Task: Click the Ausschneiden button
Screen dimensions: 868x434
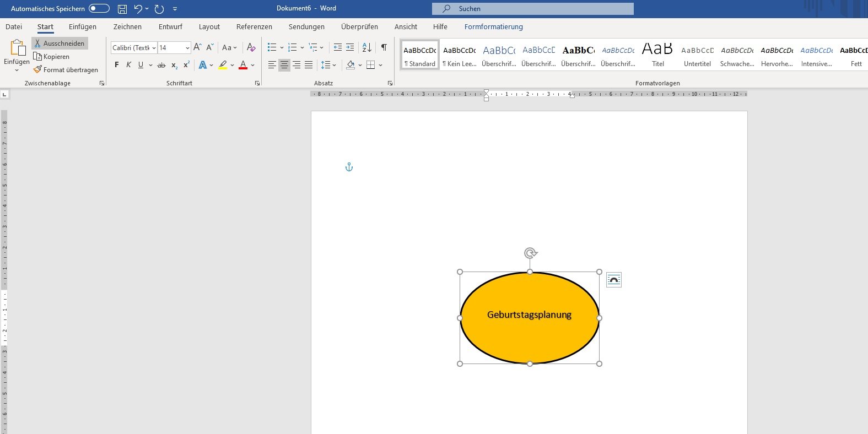Action: tap(60, 43)
